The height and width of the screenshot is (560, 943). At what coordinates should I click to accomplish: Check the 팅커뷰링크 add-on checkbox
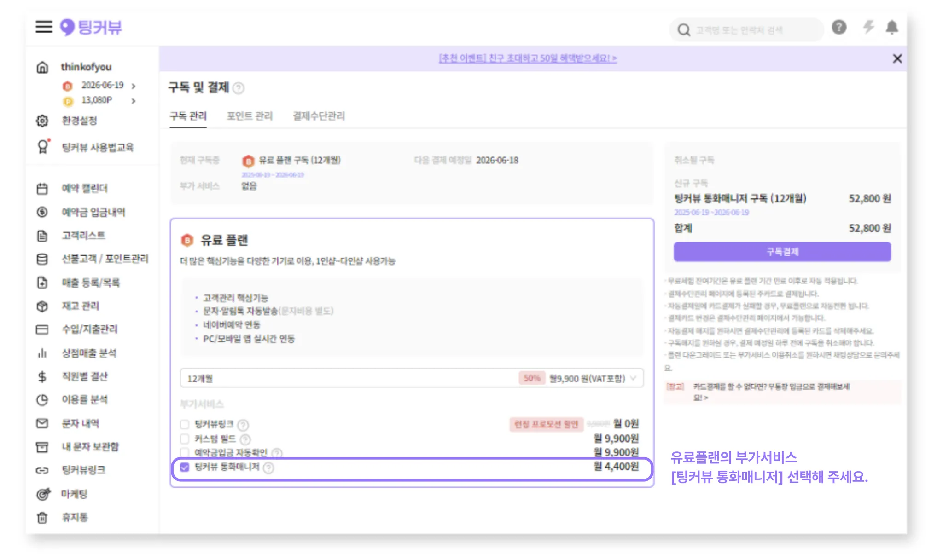[185, 424]
